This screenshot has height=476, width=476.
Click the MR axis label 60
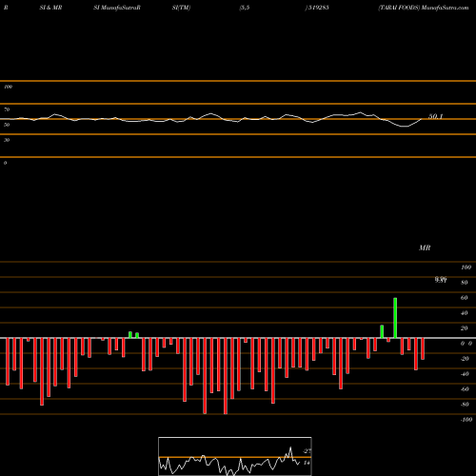(x=465, y=298)
